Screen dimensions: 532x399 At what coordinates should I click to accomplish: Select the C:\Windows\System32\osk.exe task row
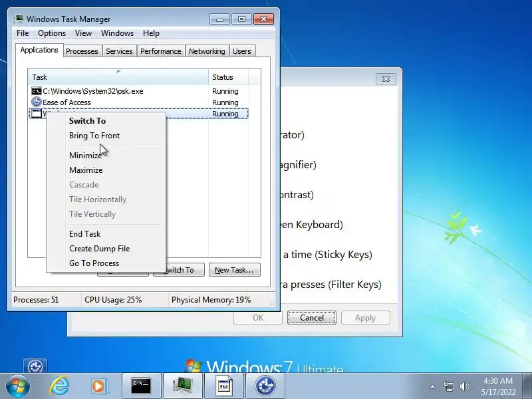coord(138,91)
